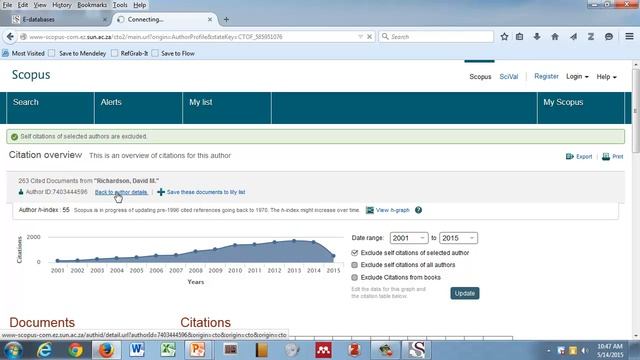Image resolution: width=640 pixels, height=360 pixels.
Task: Open the File menu
Action: point(7,5)
